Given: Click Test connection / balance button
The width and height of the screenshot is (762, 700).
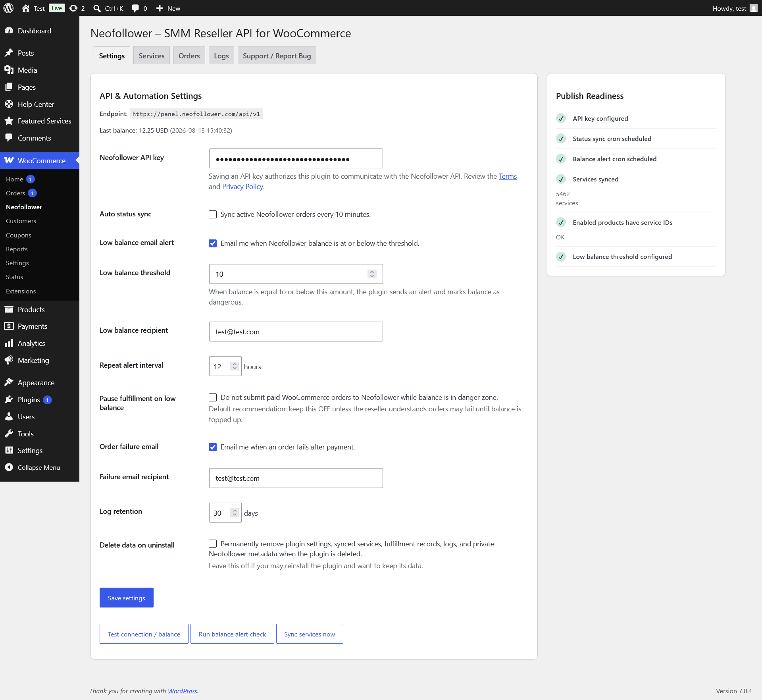Looking at the screenshot, I should click(x=144, y=634).
